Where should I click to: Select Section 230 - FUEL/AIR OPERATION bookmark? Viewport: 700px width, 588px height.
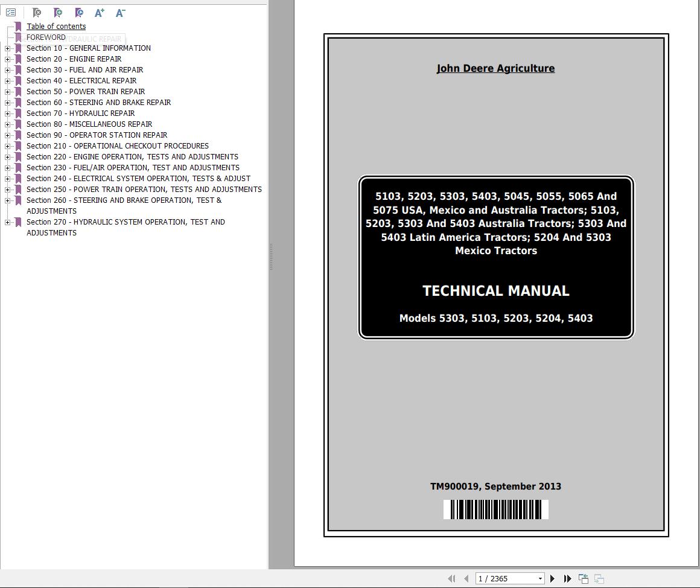coord(133,168)
